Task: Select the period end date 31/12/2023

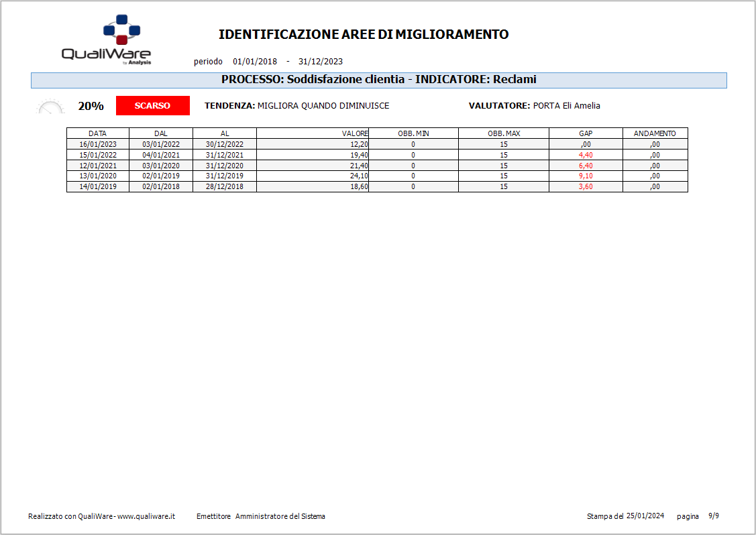Action: tap(321, 62)
